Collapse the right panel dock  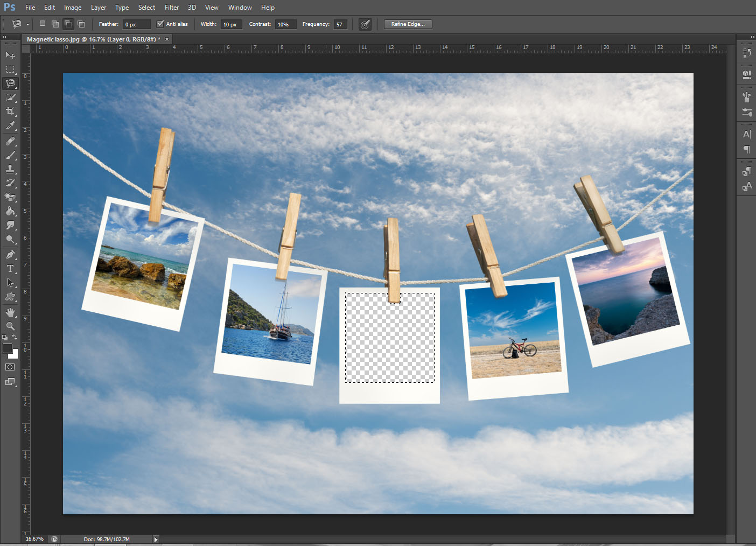coord(752,37)
